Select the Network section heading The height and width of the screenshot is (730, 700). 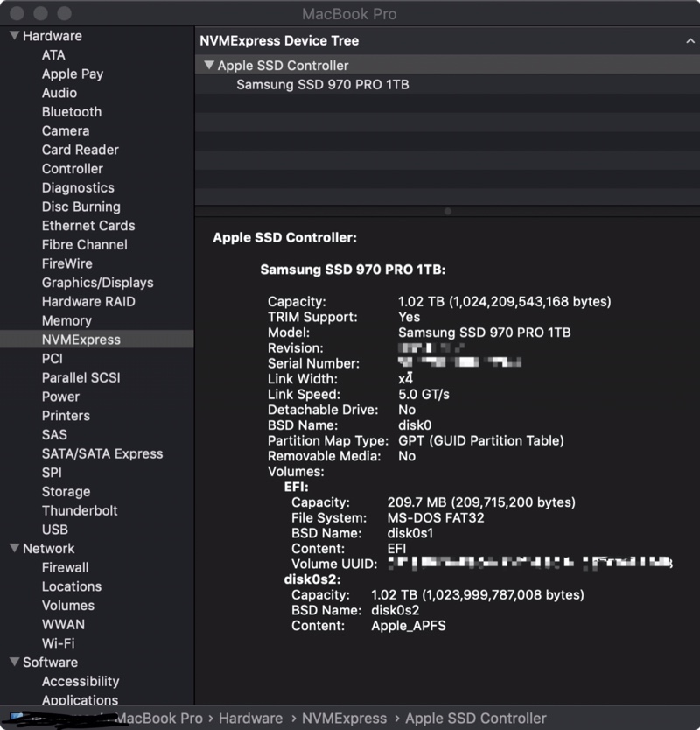[x=49, y=549]
